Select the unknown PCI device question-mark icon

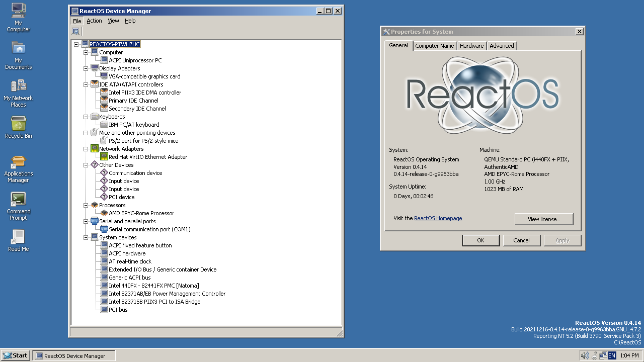click(104, 197)
